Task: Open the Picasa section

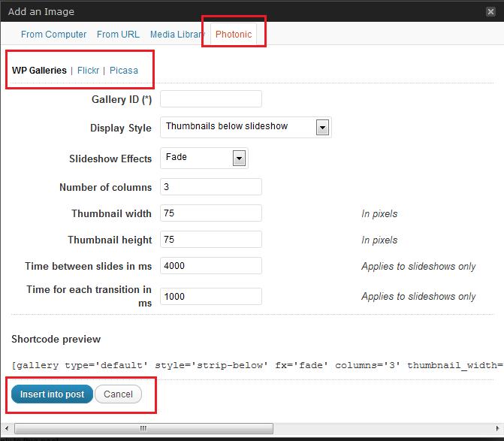Action: coord(124,71)
